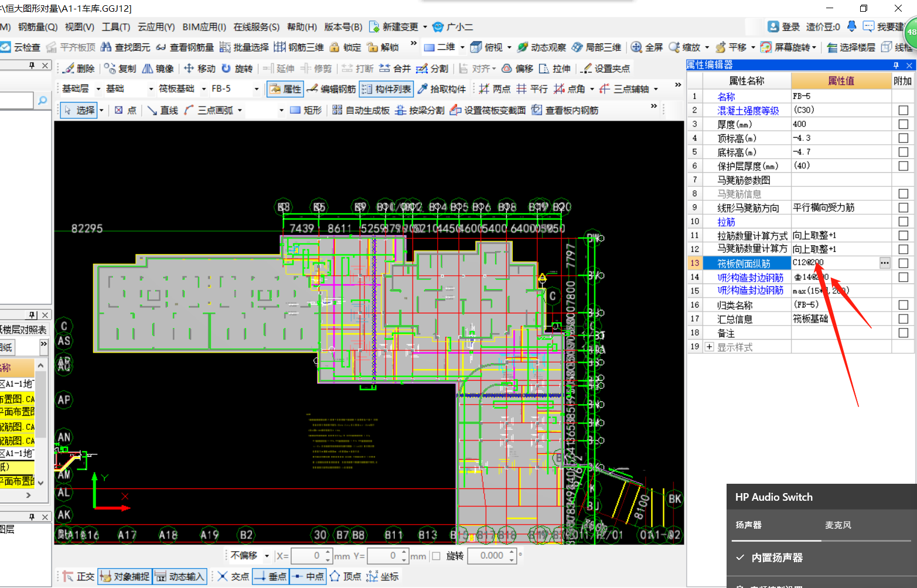
Task: Select the 旋转 rotate tool
Action: (x=237, y=69)
